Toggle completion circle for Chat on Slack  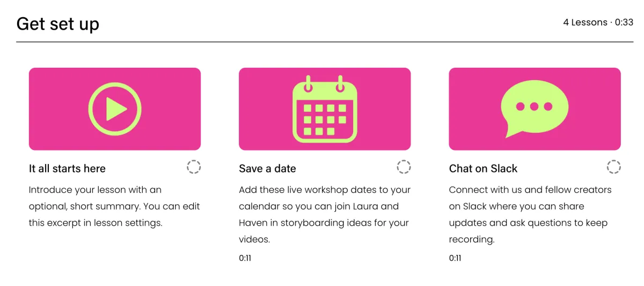click(613, 167)
